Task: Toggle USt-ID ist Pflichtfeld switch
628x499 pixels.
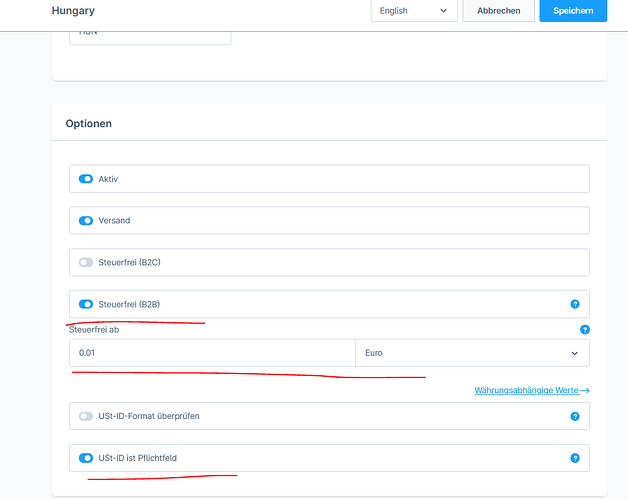Action: [x=86, y=458]
